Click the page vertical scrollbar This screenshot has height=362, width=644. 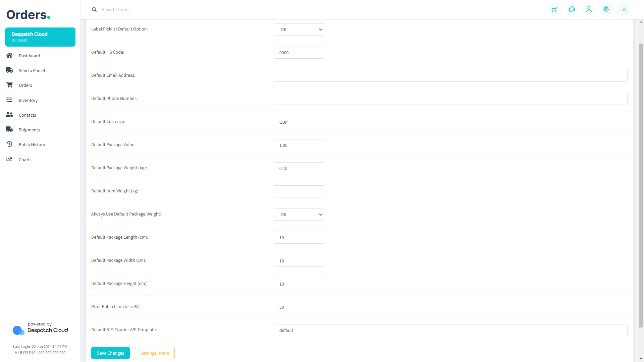(641, 184)
